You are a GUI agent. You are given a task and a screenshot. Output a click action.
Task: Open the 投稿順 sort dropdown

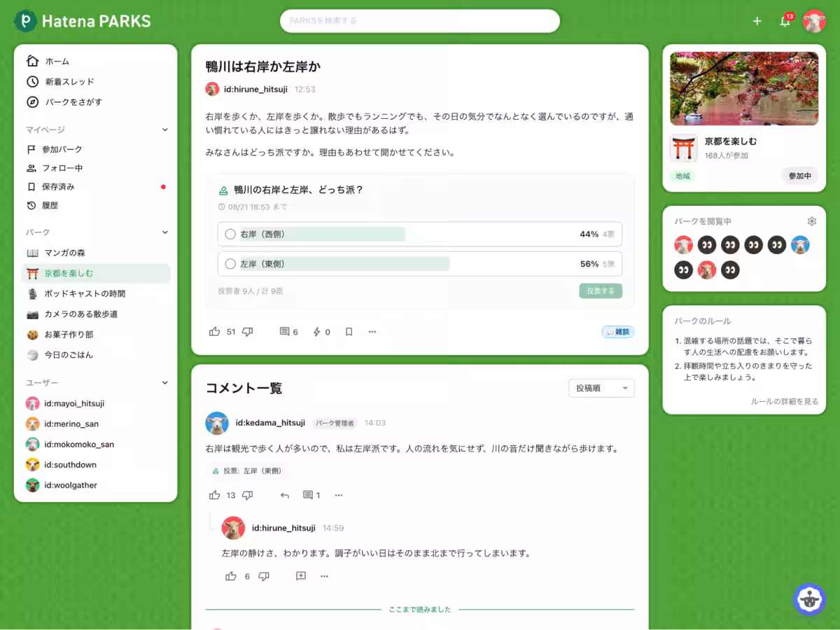point(601,388)
